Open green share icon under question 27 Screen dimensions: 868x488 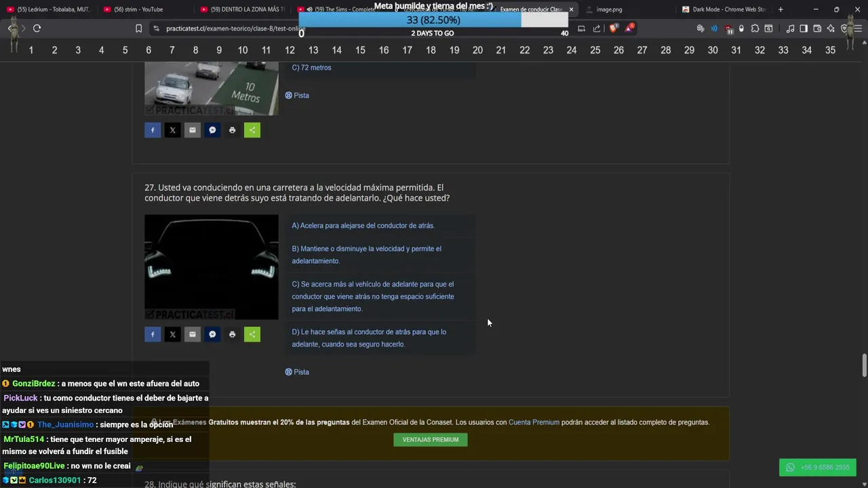click(x=252, y=334)
